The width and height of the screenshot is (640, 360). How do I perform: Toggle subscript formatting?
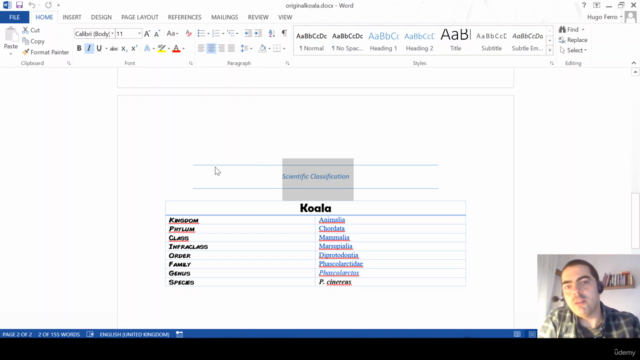pos(124,49)
